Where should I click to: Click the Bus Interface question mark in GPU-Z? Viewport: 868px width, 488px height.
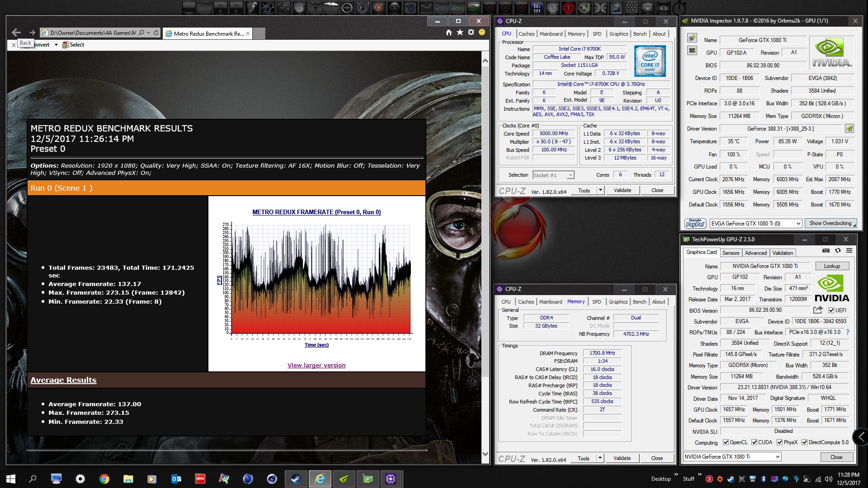coord(847,332)
